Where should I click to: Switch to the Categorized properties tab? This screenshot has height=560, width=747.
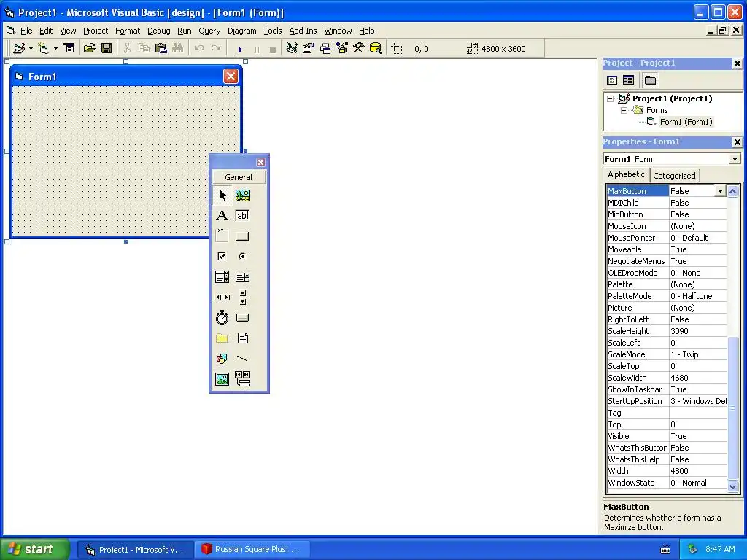(674, 176)
